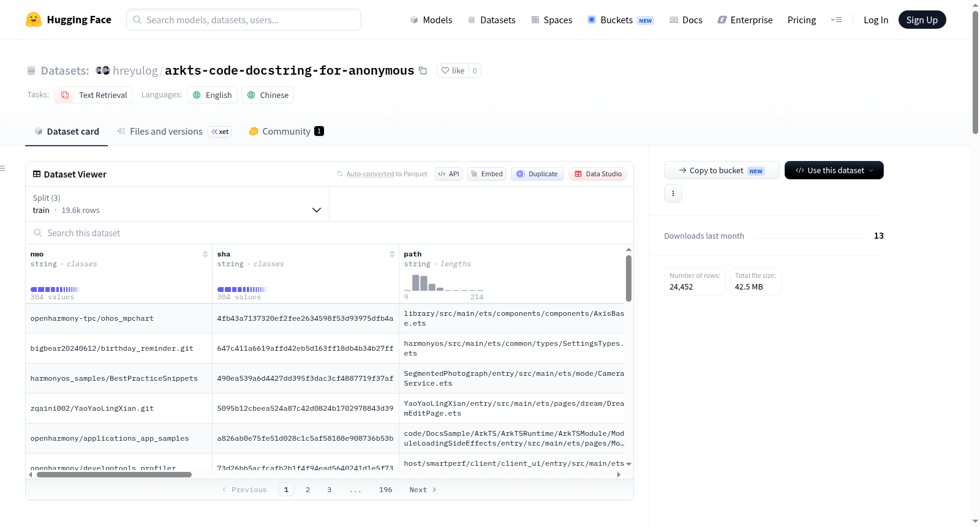The image size is (980, 527).
Task: Open the Docs page
Action: 686,20
